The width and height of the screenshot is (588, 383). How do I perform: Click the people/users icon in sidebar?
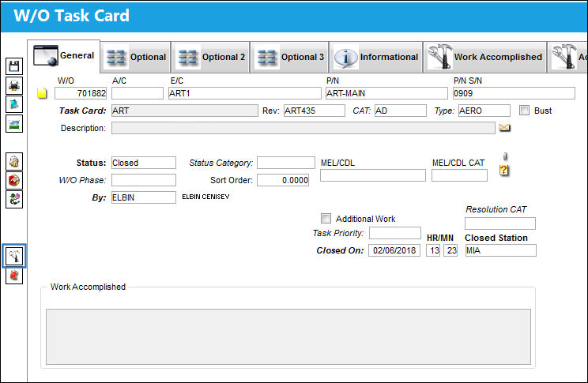coord(14,199)
